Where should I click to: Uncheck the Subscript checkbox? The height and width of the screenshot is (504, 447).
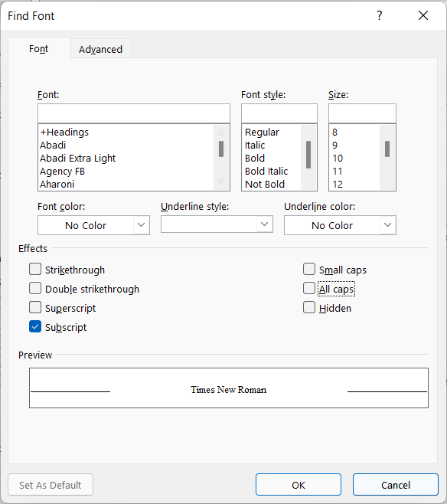click(35, 326)
